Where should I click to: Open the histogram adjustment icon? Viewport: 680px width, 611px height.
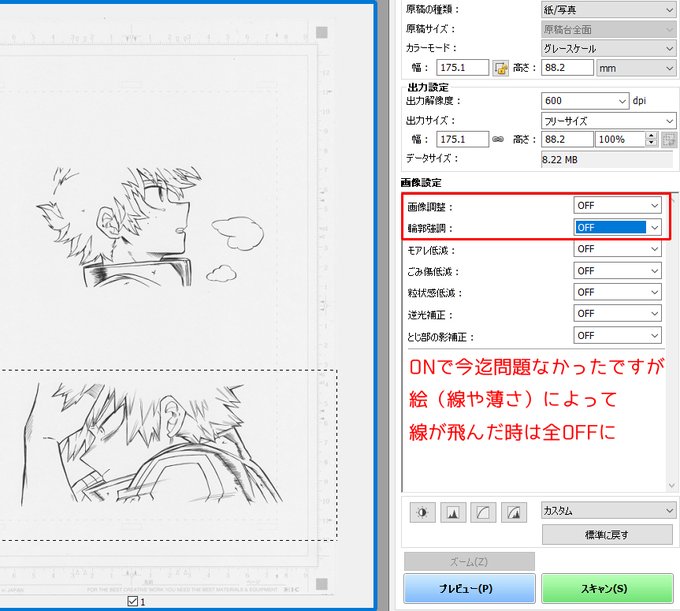(x=453, y=513)
